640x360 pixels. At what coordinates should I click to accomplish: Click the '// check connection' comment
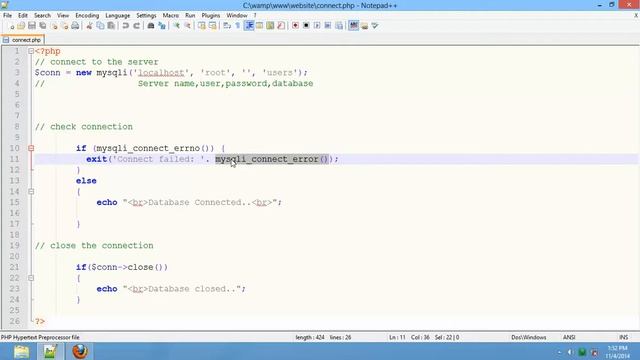click(84, 127)
